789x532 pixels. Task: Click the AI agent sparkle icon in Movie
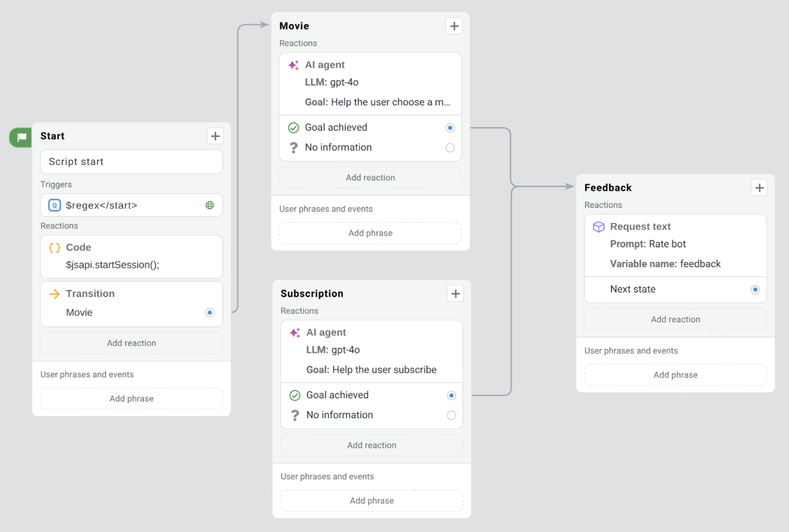tap(293, 64)
